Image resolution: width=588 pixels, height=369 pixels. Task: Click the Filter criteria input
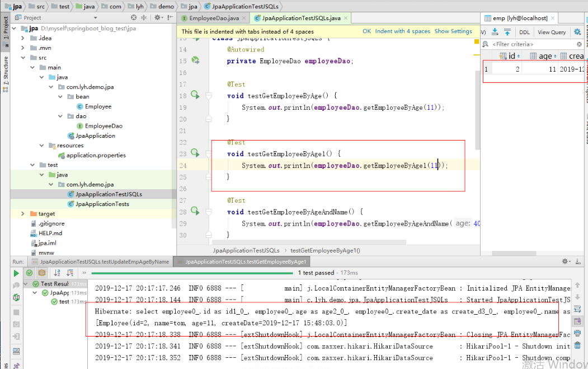pos(533,44)
